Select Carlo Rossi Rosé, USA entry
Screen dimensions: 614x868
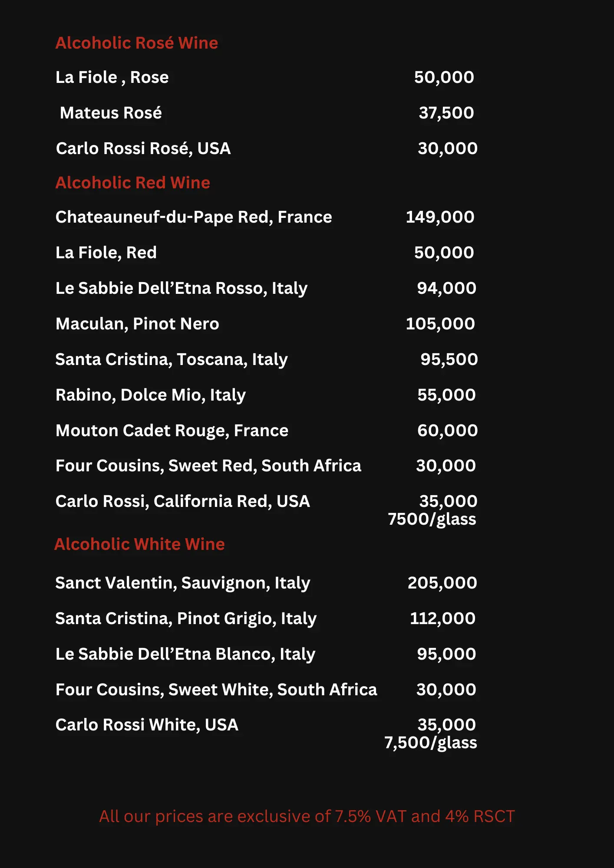coord(143,148)
